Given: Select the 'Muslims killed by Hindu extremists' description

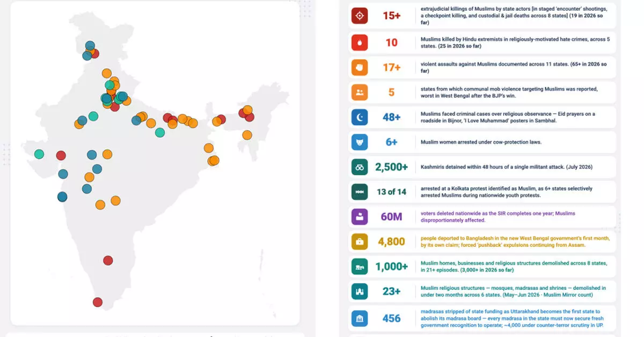Looking at the screenshot, I should [x=515, y=42].
